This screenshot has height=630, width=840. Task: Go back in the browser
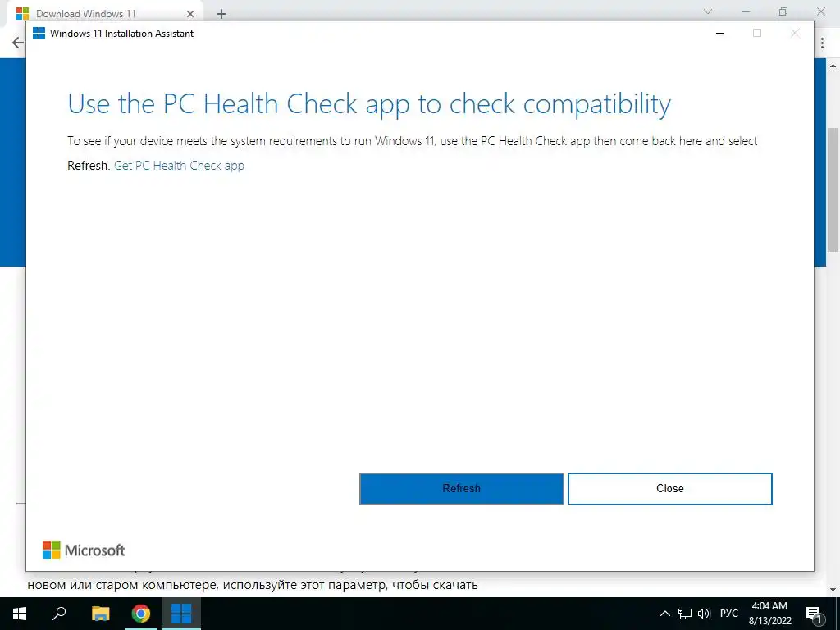[18, 43]
